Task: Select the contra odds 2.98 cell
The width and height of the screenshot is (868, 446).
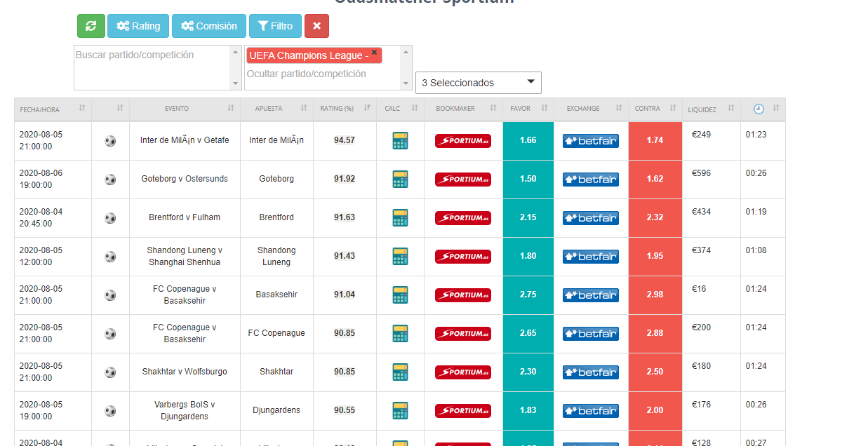Action: coord(655,295)
